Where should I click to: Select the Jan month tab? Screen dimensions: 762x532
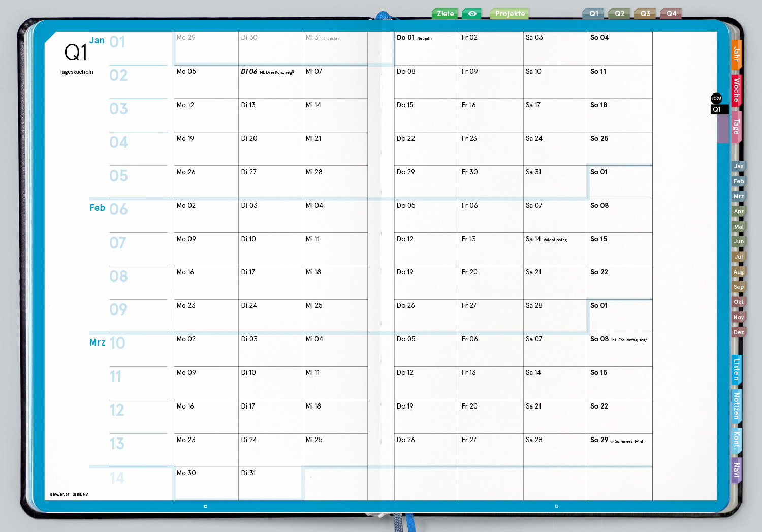pyautogui.click(x=739, y=166)
